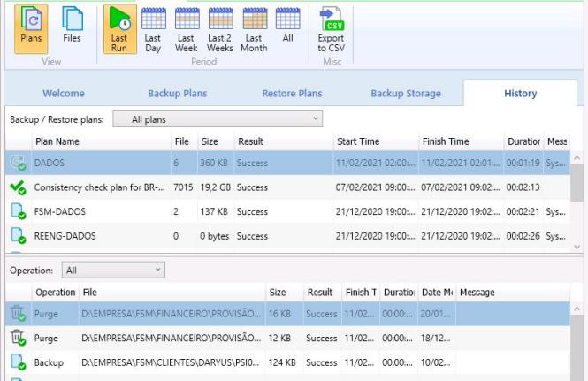Show All period history
Screen dimensions: 588x381
pos(288,29)
